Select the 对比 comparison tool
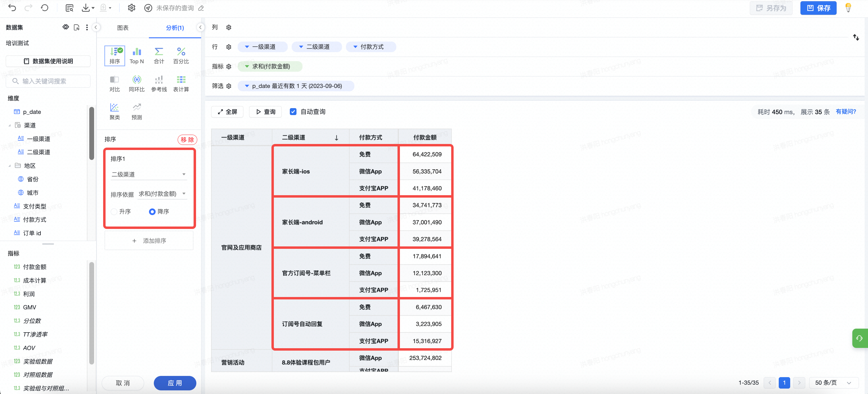Viewport: 868px width, 394px height. click(x=115, y=84)
